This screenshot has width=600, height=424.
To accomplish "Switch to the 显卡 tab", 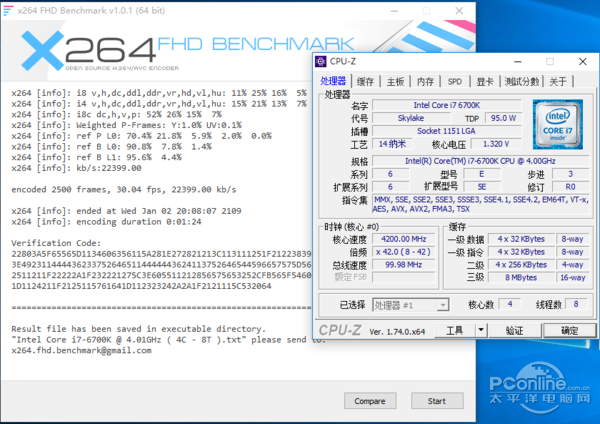I will pos(485,82).
